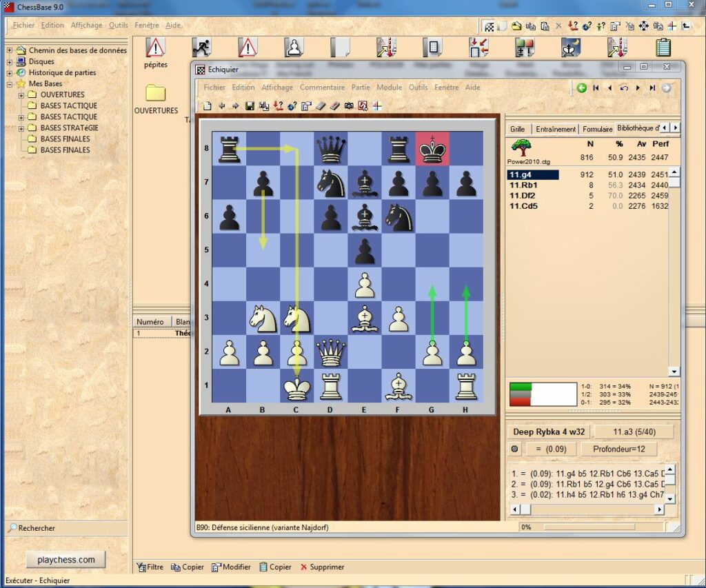The image size is (706, 588).
Task: Open the white king night-sky database icon
Action: click(571, 48)
